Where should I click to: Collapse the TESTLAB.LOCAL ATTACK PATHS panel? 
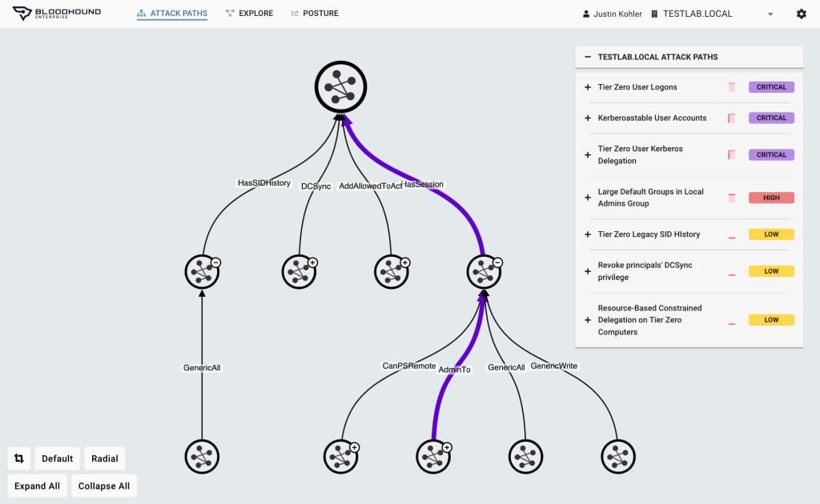click(588, 57)
